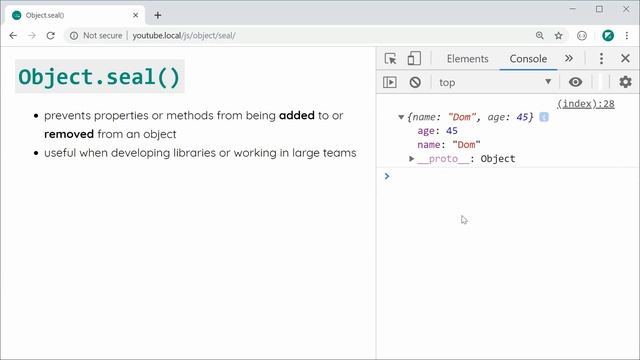Screen dimensions: 640x360
Task: Toggle the device toolbar in DevTools
Action: pyautogui.click(x=414, y=58)
